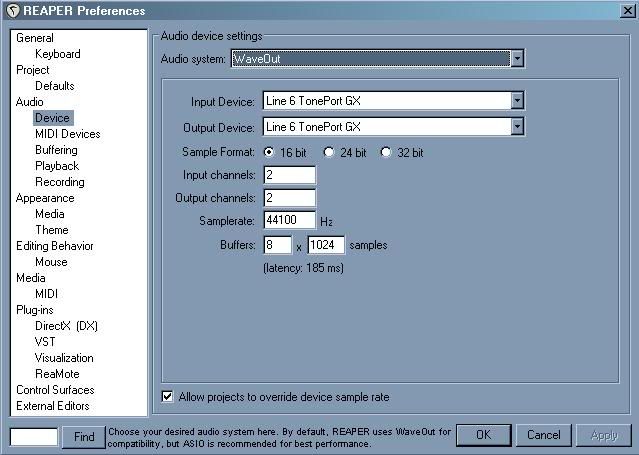Toggle Allow projects to override device sample rate
Image resolution: width=639 pixels, height=455 pixels.
[167, 396]
